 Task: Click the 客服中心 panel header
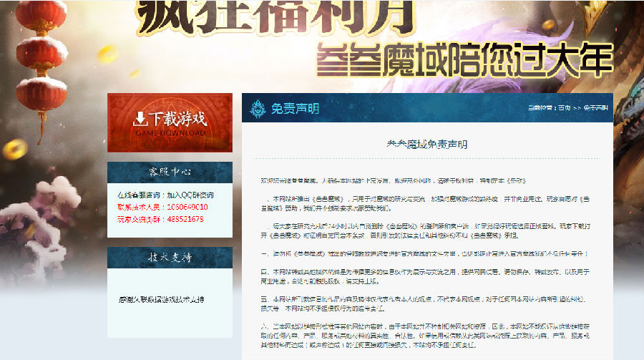tap(170, 172)
